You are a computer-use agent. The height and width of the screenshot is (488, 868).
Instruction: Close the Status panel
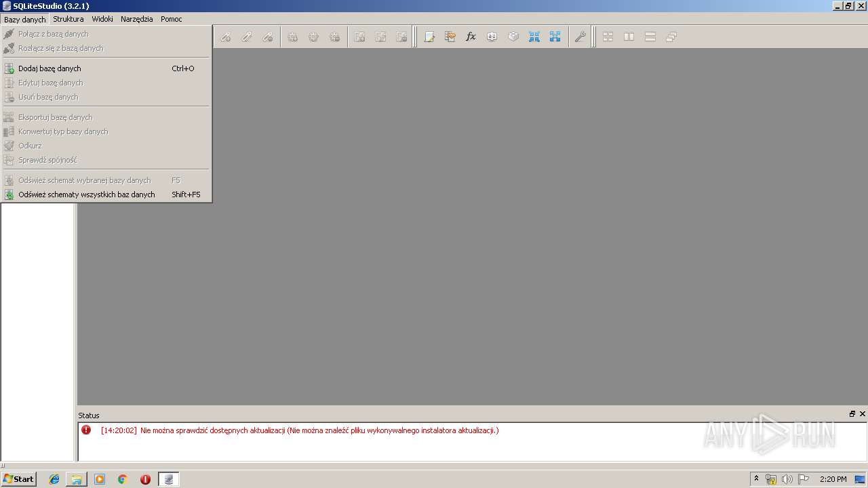pos(863,414)
